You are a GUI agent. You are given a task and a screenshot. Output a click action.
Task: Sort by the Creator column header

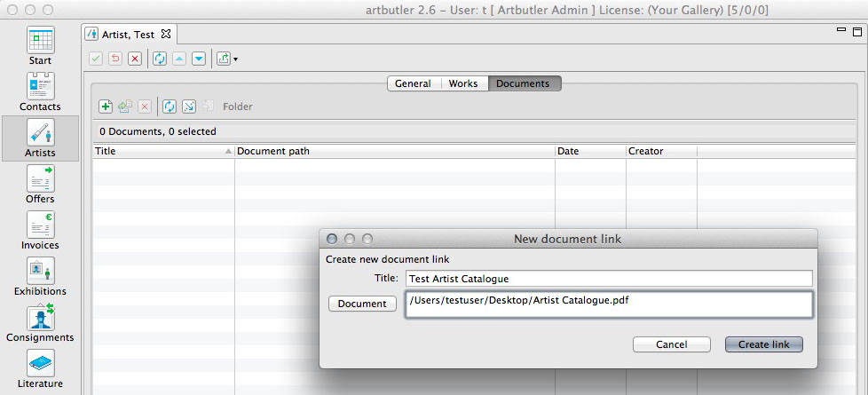click(661, 151)
